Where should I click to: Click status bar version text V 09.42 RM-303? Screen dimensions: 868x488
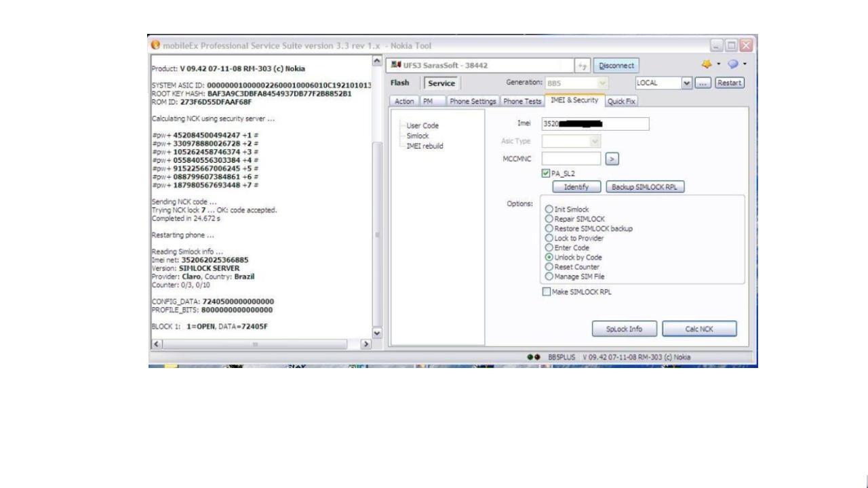[636, 357]
